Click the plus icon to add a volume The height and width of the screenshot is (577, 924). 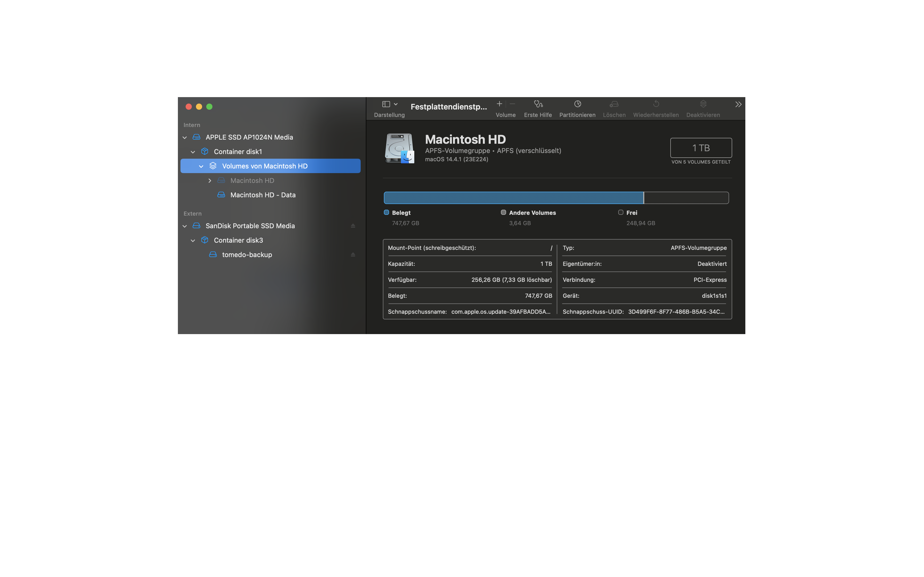click(x=499, y=104)
